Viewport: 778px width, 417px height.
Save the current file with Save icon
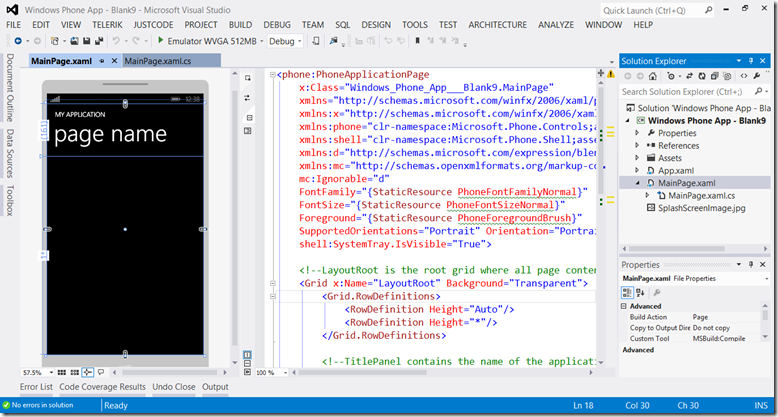click(x=87, y=41)
